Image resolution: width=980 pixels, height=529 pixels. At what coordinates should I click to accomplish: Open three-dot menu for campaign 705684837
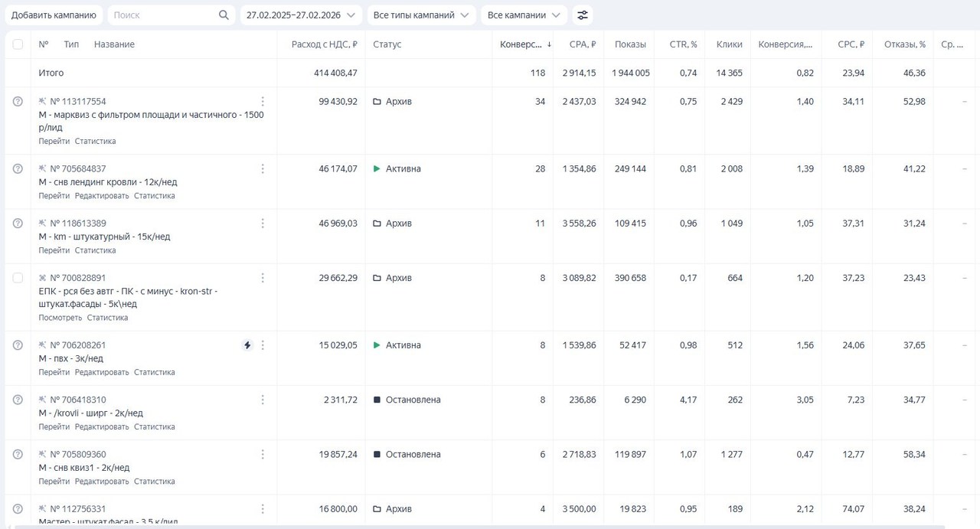pyautogui.click(x=263, y=169)
